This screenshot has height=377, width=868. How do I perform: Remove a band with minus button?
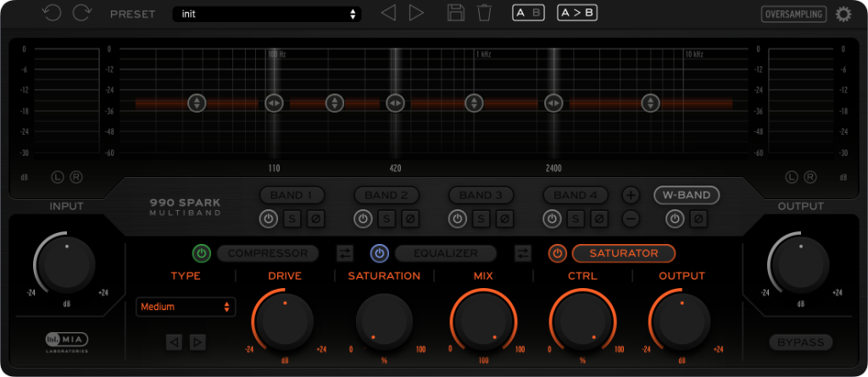pyautogui.click(x=631, y=219)
